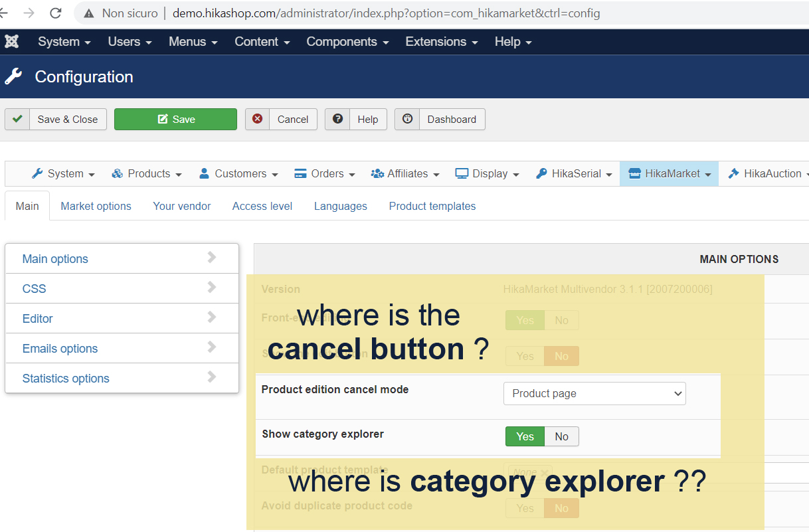Click the Configuration wrench header icon
Screen dimensions: 809x532
pyautogui.click(x=13, y=76)
